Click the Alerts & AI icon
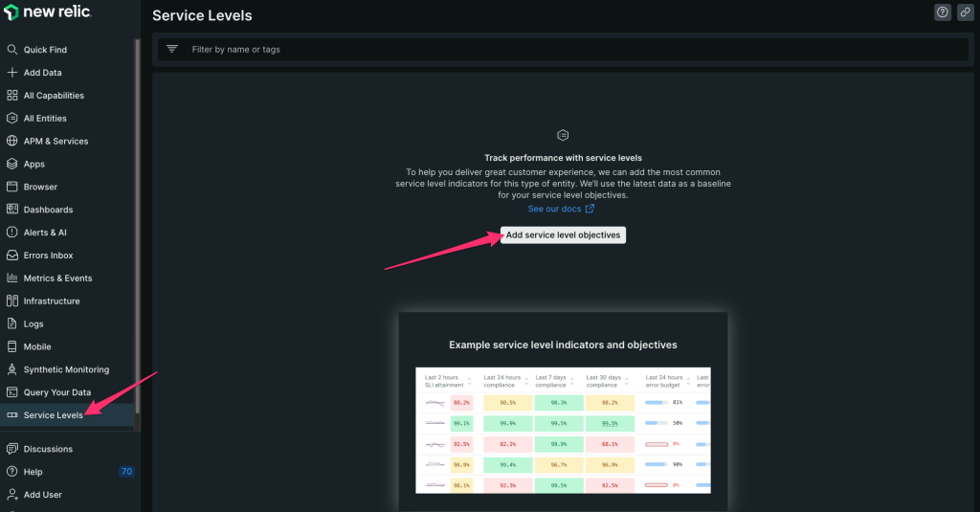Screen dimensions: 980x512 (11, 232)
